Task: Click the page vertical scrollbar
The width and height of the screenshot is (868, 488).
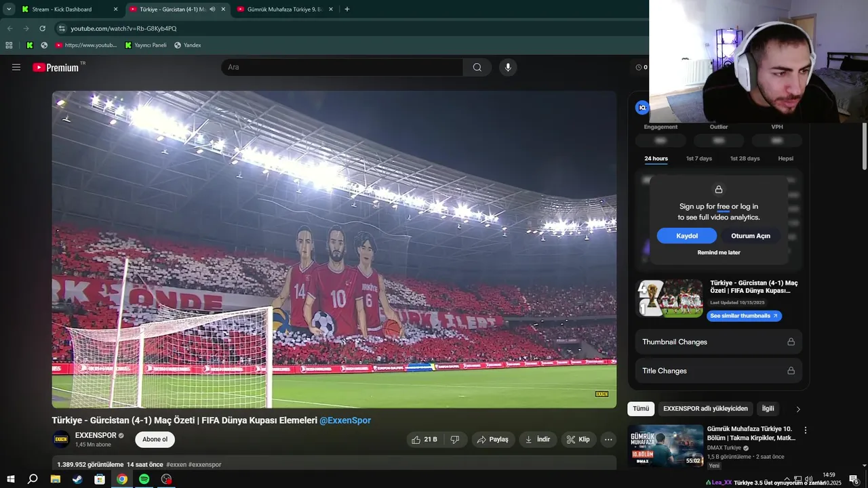Action: point(864,146)
